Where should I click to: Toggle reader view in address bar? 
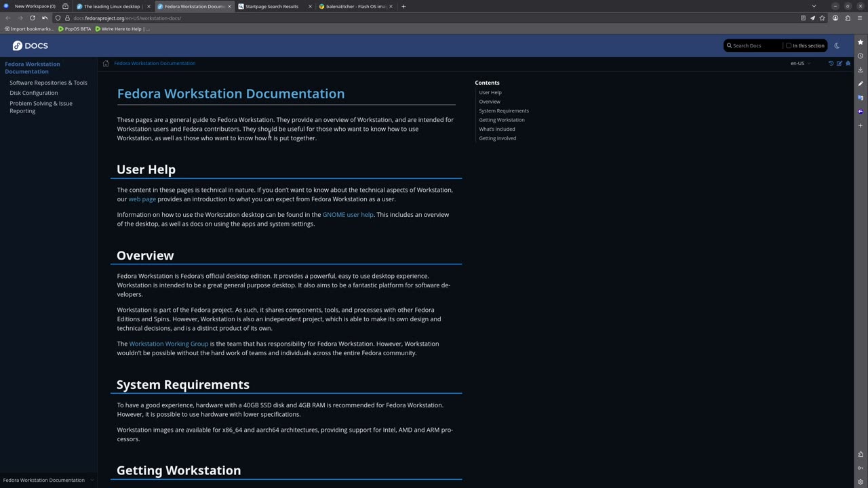point(803,18)
